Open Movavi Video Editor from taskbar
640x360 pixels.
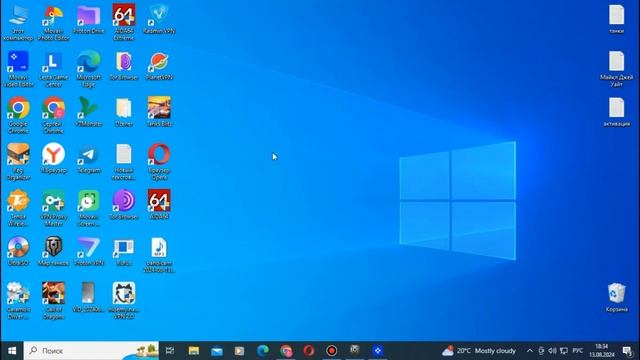[378, 351]
